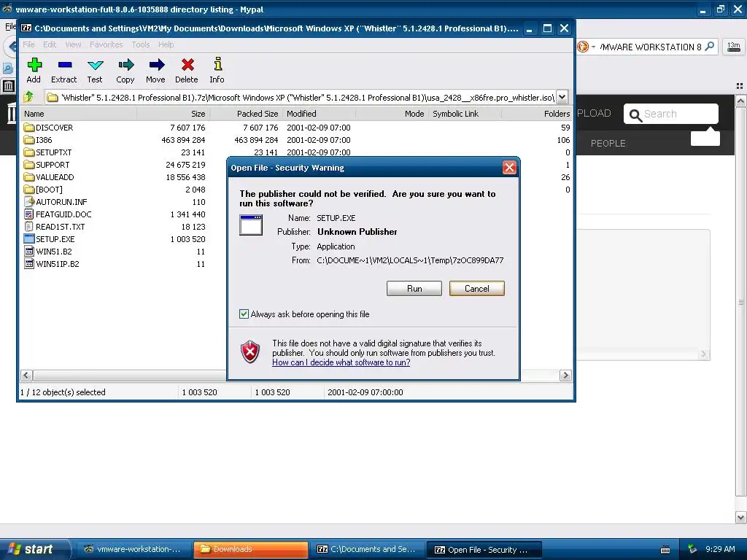Sort by Modified column header
The width and height of the screenshot is (747, 560).
pyautogui.click(x=320, y=114)
